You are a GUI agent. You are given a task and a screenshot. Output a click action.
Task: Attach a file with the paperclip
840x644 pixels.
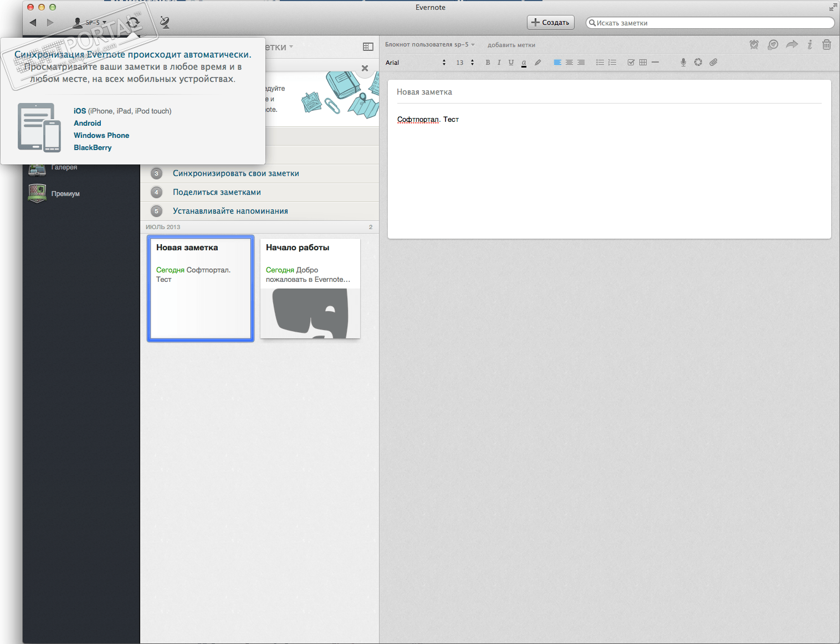point(713,63)
